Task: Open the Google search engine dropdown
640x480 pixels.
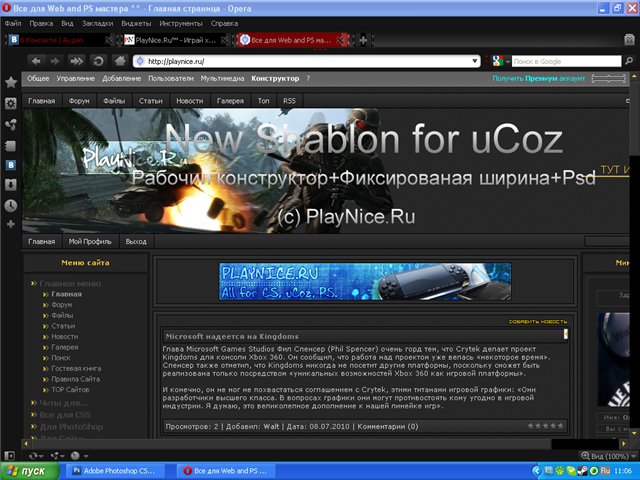Action: click(x=508, y=61)
